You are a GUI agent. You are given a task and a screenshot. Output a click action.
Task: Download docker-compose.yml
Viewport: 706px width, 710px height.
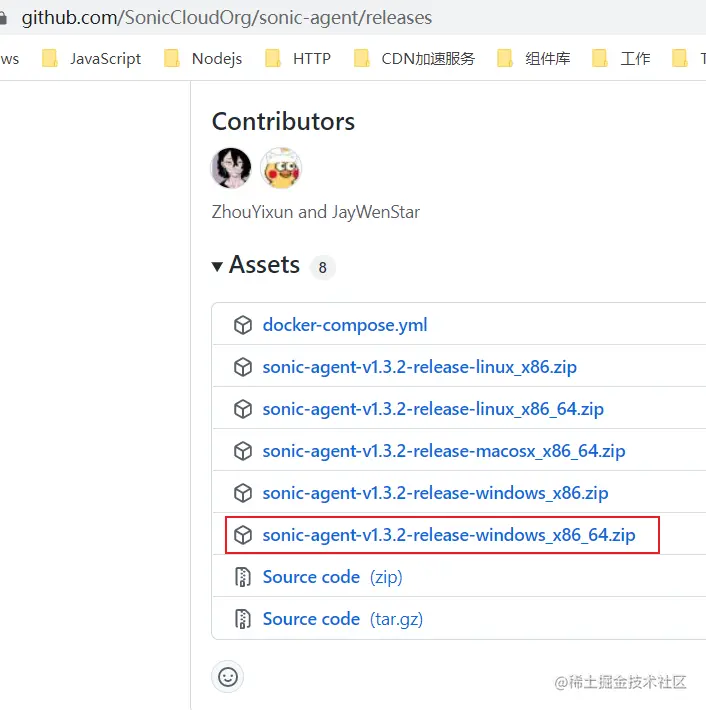(x=345, y=325)
